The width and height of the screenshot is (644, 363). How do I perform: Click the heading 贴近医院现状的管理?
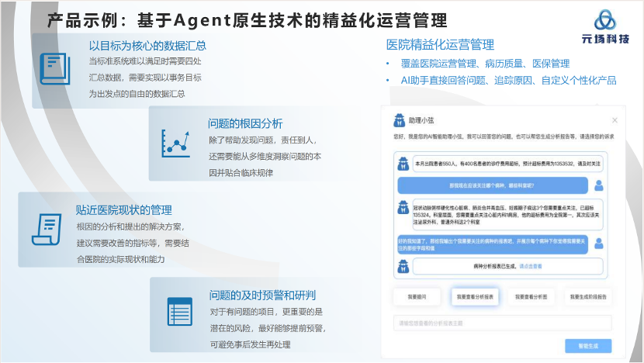tap(123, 210)
